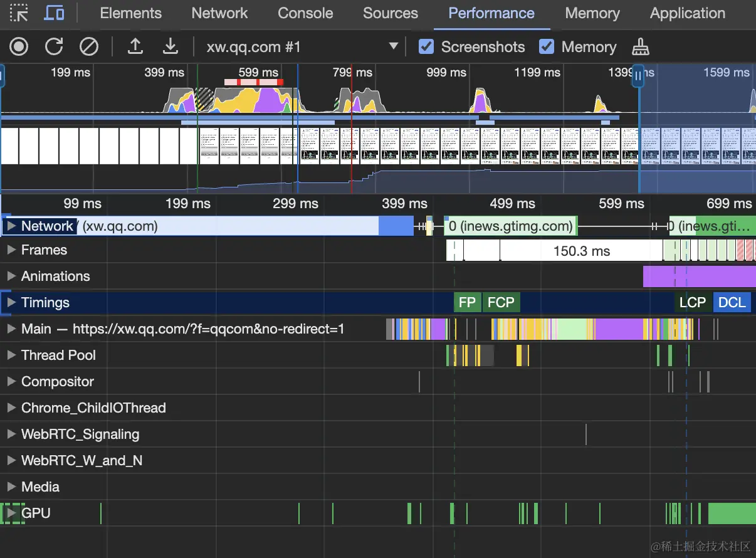The height and width of the screenshot is (558, 756).
Task: Grab the overview right selection handle
Action: tap(638, 76)
